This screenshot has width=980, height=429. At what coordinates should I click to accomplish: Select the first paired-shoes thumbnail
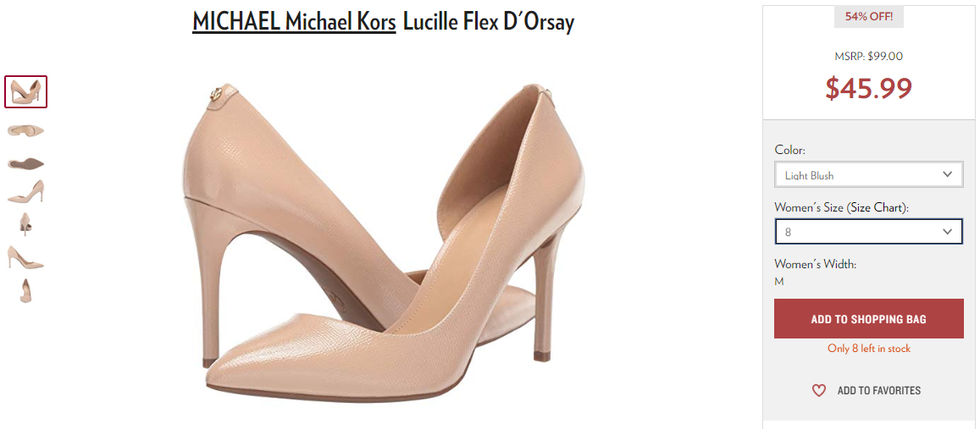click(25, 91)
